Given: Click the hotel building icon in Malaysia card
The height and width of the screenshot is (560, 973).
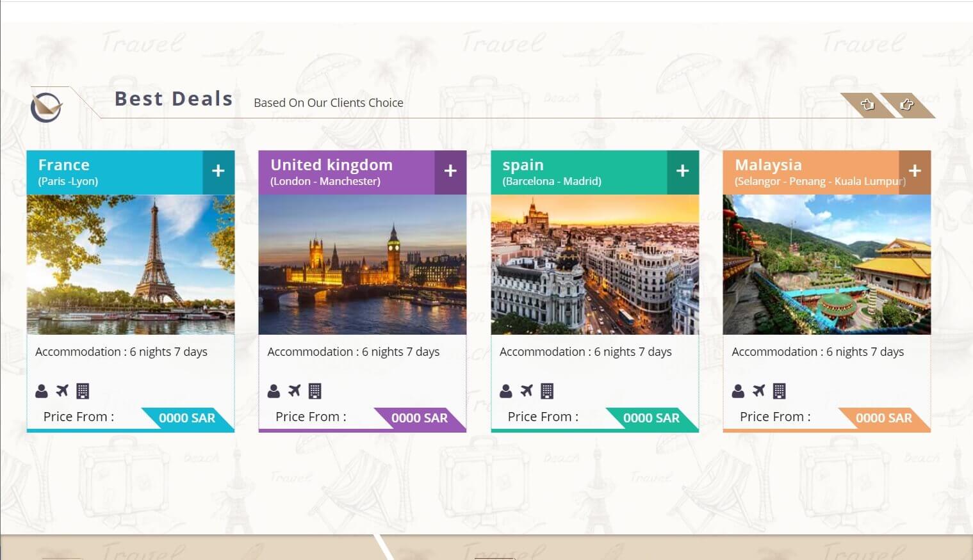Looking at the screenshot, I should pyautogui.click(x=779, y=390).
